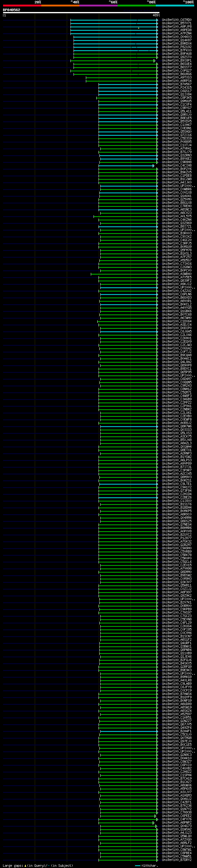Select the UniRef100_C0PQ27 label
This screenshot has width=197, height=868.
(x=176, y=71)
